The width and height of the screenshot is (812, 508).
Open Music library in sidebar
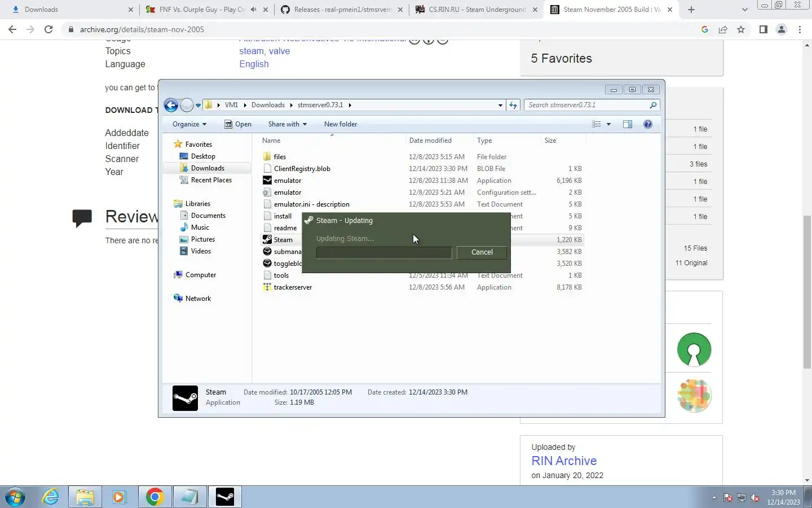pyautogui.click(x=200, y=227)
